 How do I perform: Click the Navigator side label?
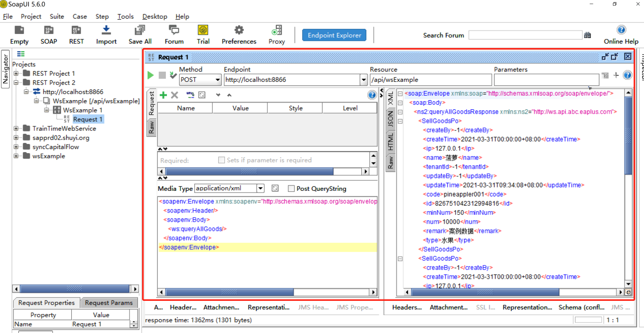(x=5, y=69)
